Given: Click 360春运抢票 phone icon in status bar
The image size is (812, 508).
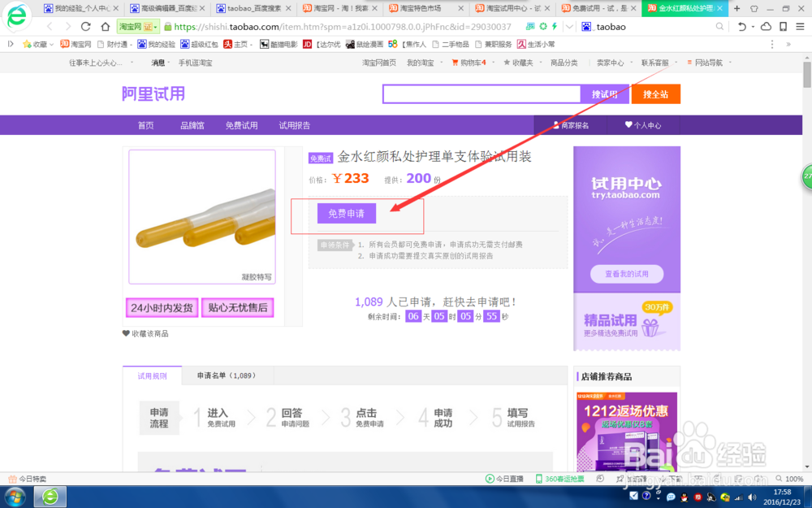Looking at the screenshot, I should coord(539,479).
